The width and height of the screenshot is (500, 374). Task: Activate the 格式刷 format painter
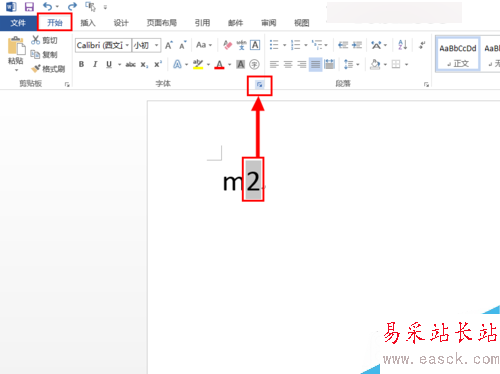pos(48,69)
